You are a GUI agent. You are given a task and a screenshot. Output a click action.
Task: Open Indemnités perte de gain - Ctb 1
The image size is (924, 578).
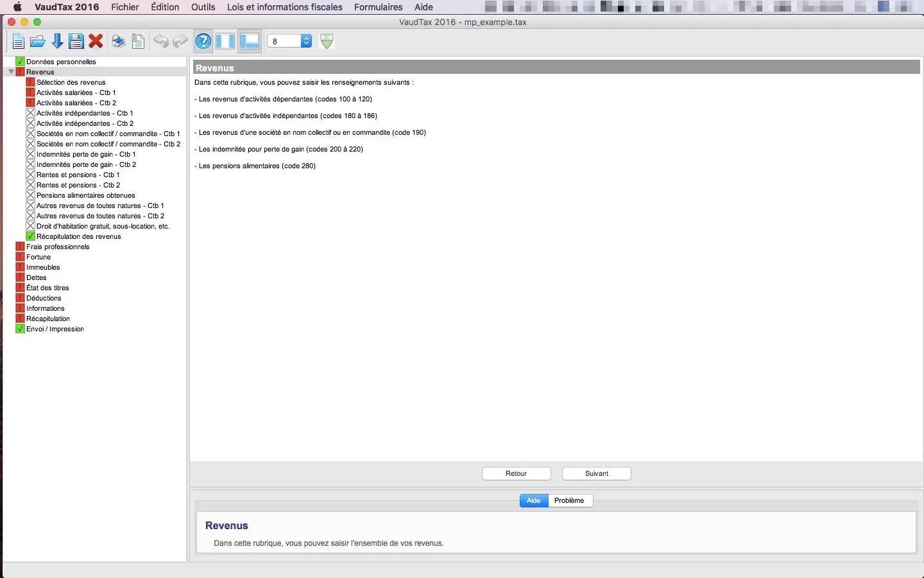tap(86, 154)
